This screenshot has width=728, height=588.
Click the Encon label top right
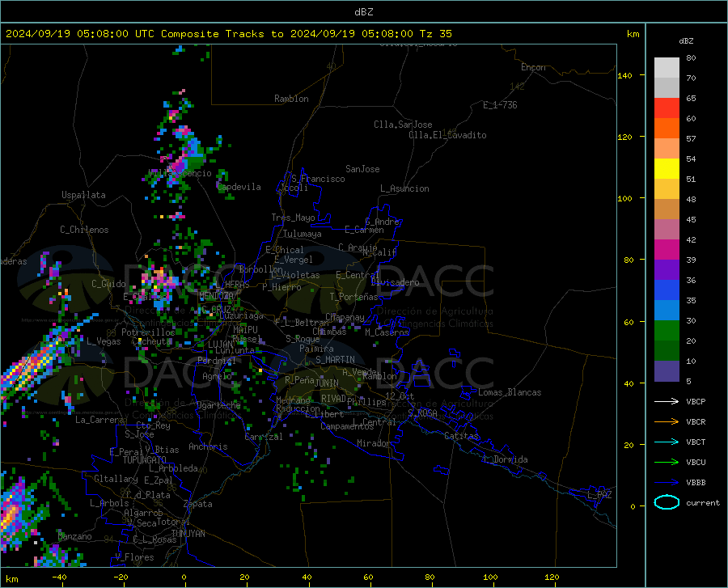[x=533, y=67]
